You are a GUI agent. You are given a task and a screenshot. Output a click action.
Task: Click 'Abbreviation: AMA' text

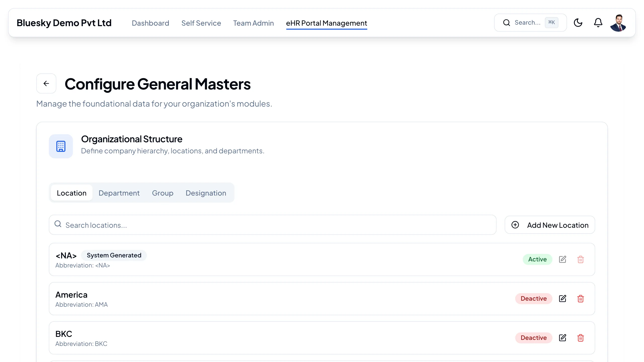pos(82,305)
